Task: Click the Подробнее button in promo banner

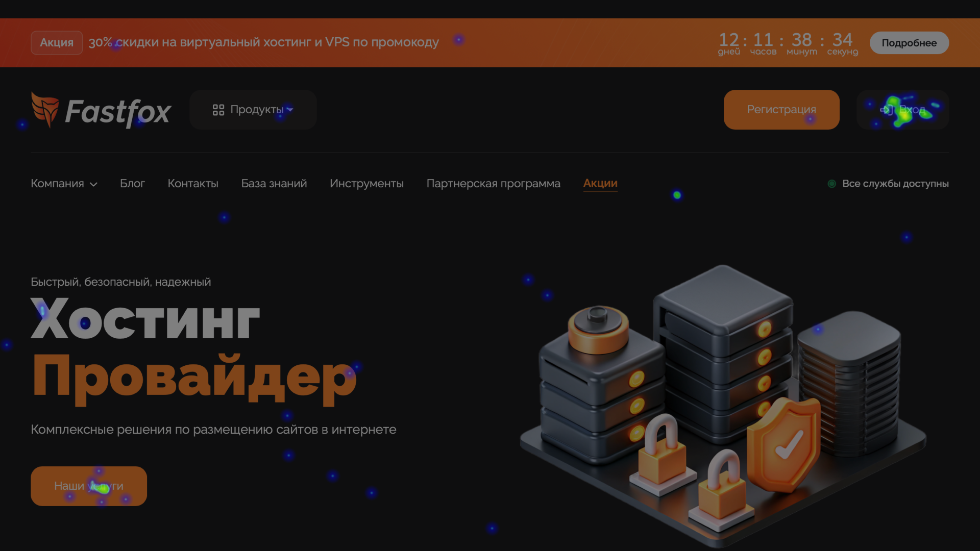Action: 909,43
